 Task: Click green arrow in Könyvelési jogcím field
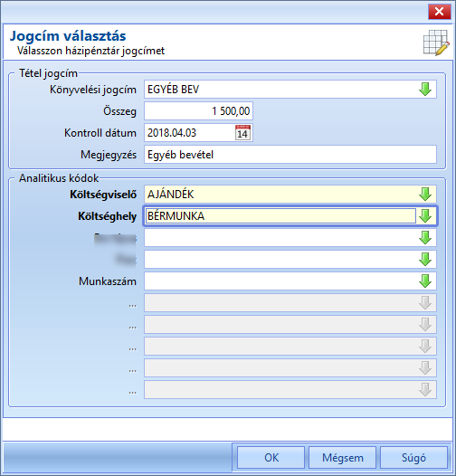point(425,90)
